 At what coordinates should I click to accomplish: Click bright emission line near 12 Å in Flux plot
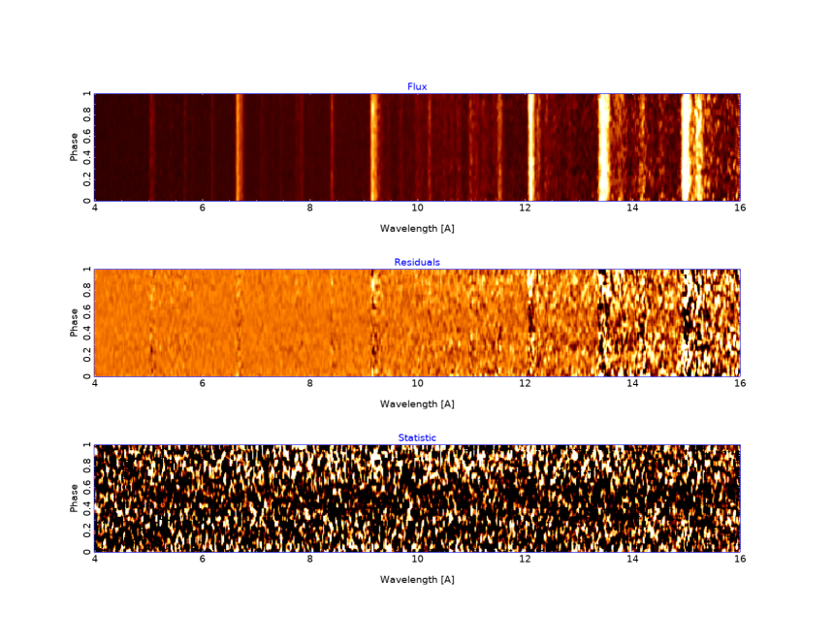[530, 147]
